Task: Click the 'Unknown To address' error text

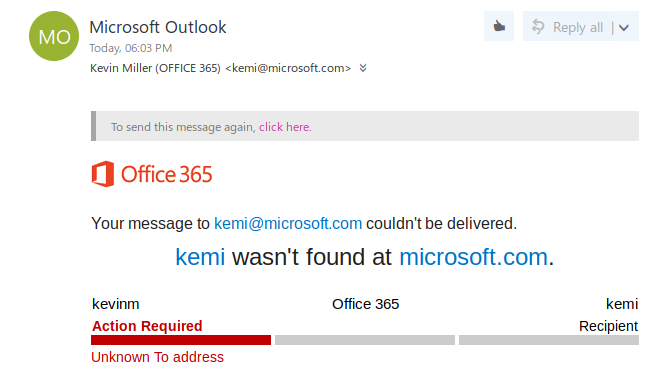Action: click(x=157, y=357)
